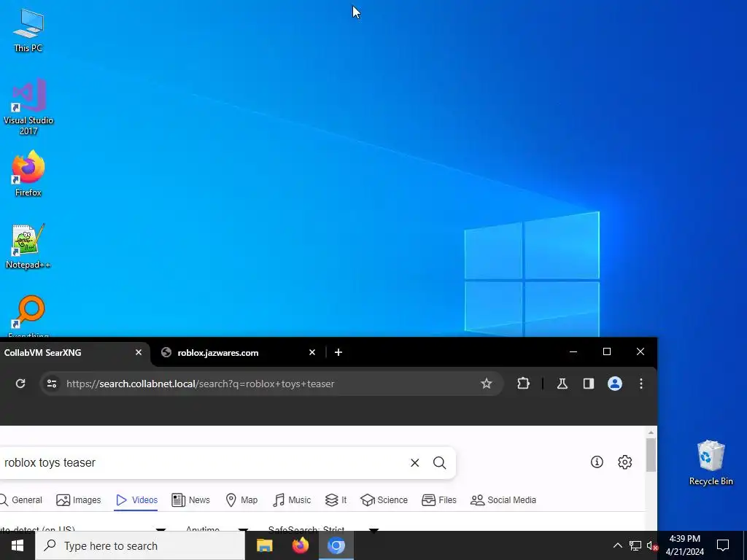Open the Chrome three-dot menu
The width and height of the screenshot is (747, 560).
(640, 384)
